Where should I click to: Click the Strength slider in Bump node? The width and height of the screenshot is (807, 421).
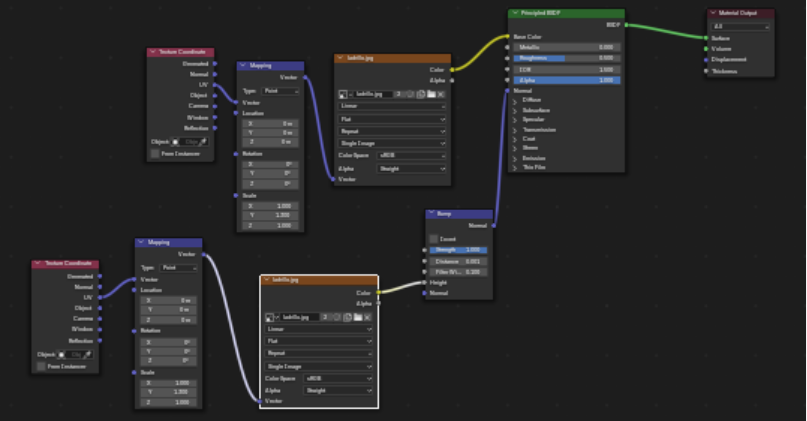[460, 249]
